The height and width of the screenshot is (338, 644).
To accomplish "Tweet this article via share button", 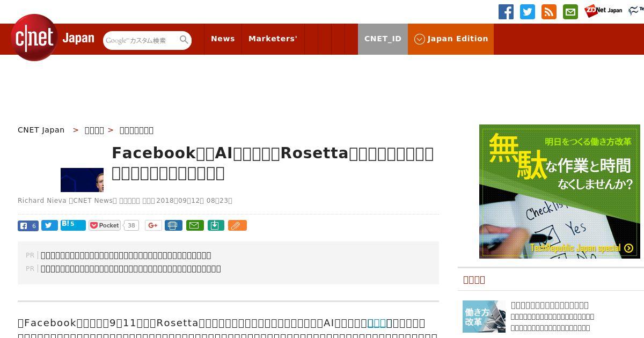I will (x=49, y=225).
